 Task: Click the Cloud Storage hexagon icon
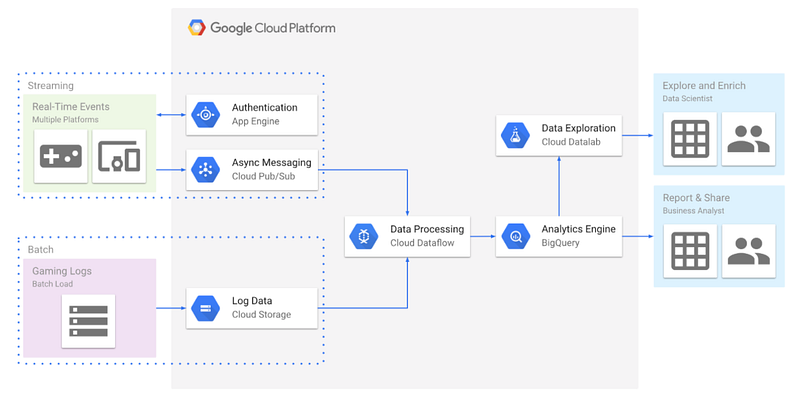(205, 308)
